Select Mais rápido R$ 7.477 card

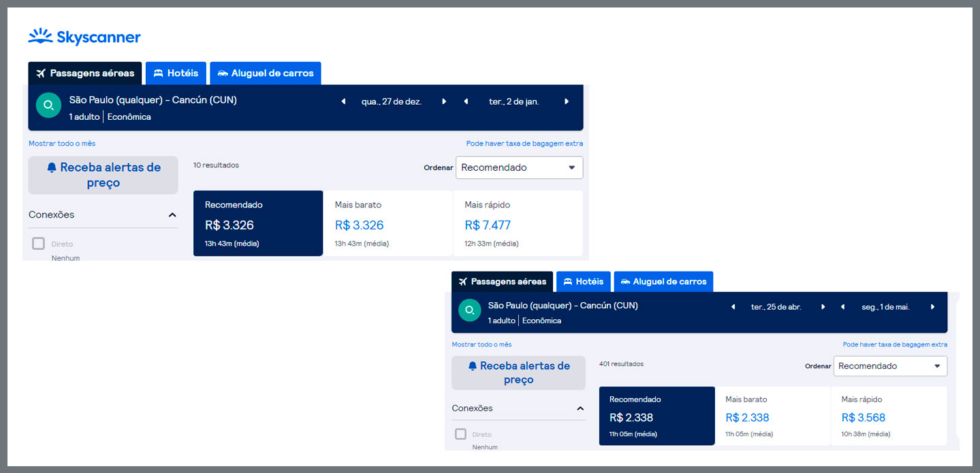point(518,223)
